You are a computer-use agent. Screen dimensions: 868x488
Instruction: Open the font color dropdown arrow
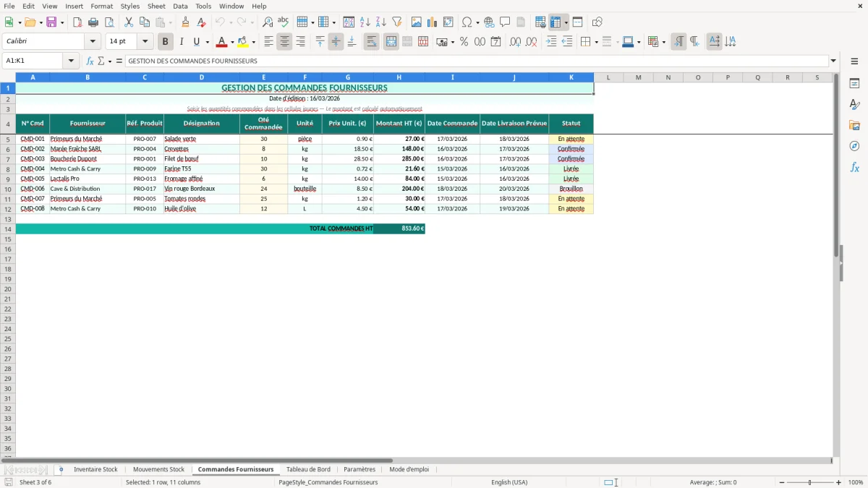[232, 42]
